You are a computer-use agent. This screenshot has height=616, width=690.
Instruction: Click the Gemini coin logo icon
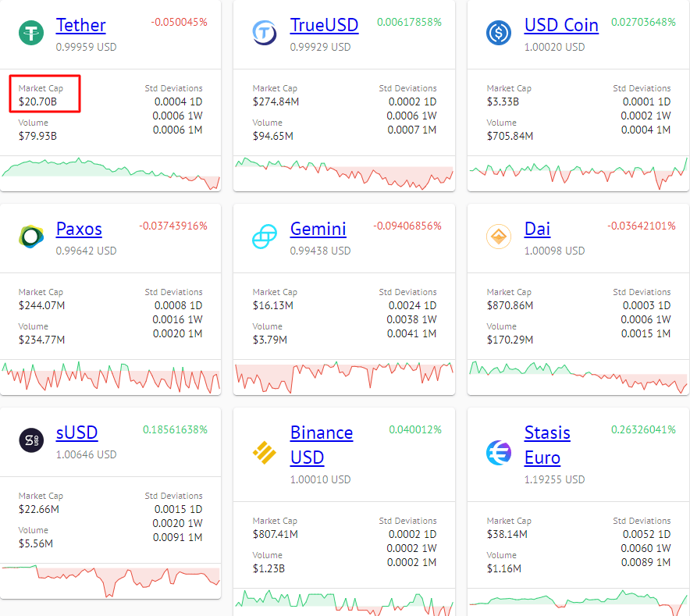(265, 237)
